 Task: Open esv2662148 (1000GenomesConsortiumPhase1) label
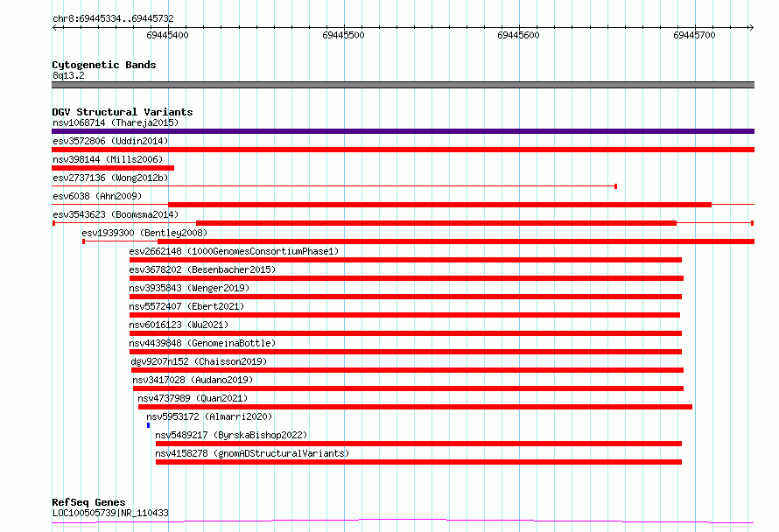click(234, 251)
